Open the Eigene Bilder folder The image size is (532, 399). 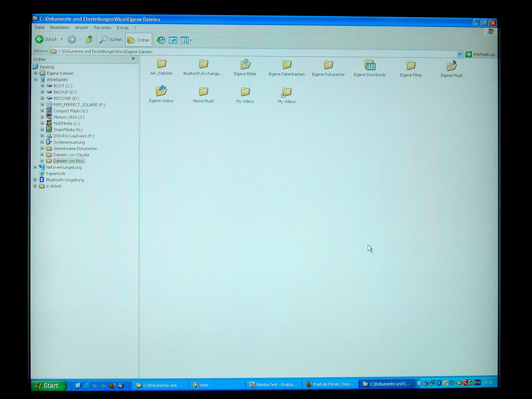point(245,64)
